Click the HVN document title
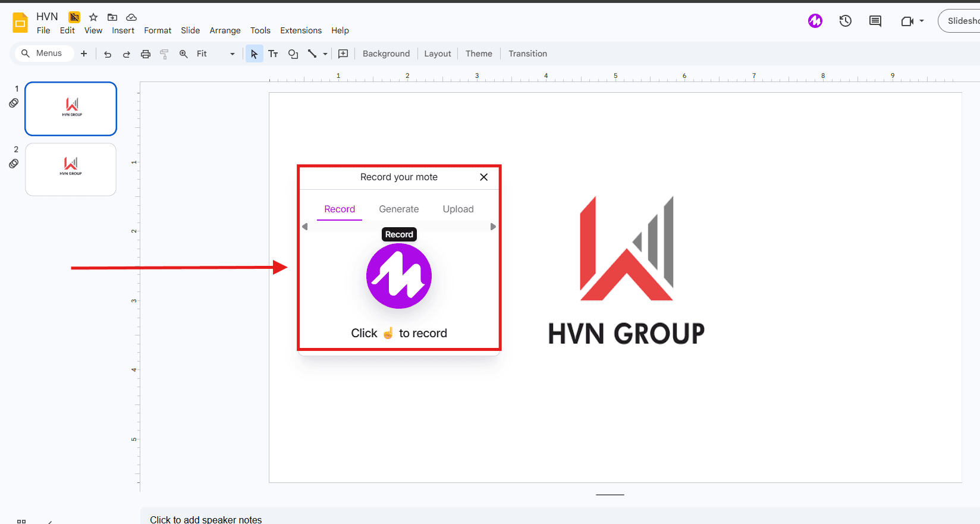 (47, 17)
